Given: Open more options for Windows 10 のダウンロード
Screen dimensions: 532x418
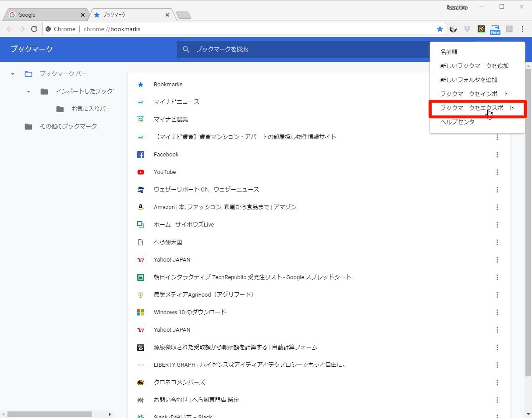Looking at the screenshot, I should point(497,312).
